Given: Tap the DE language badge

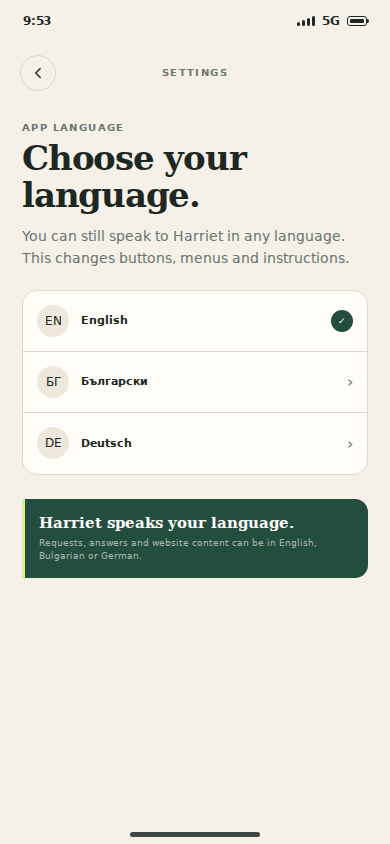Looking at the screenshot, I should point(53,443).
